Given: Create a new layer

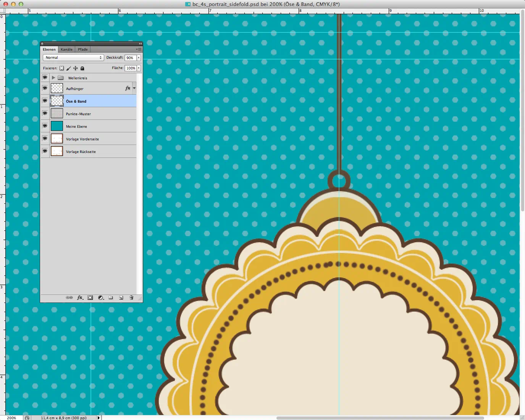Looking at the screenshot, I should [121, 298].
